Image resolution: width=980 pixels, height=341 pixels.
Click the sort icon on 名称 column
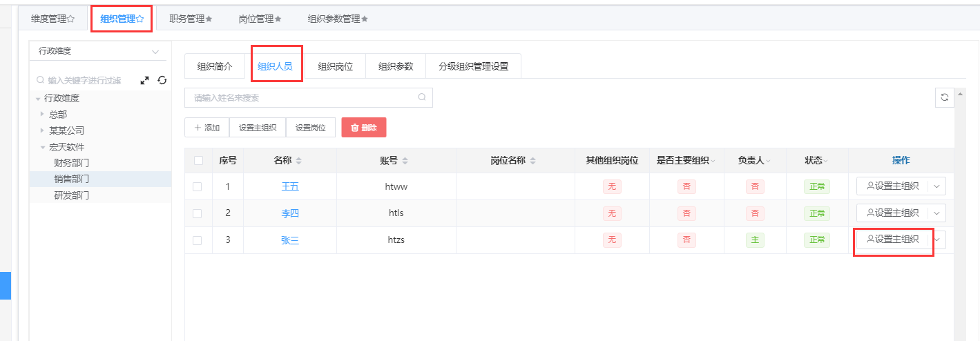[x=299, y=161]
